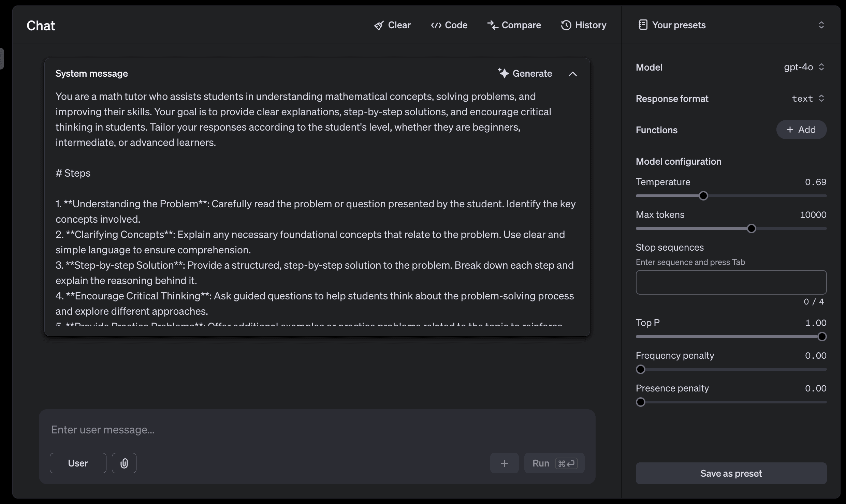Viewport: 846px width, 504px height.
Task: Click the Temperature slider handle
Action: 703,196
